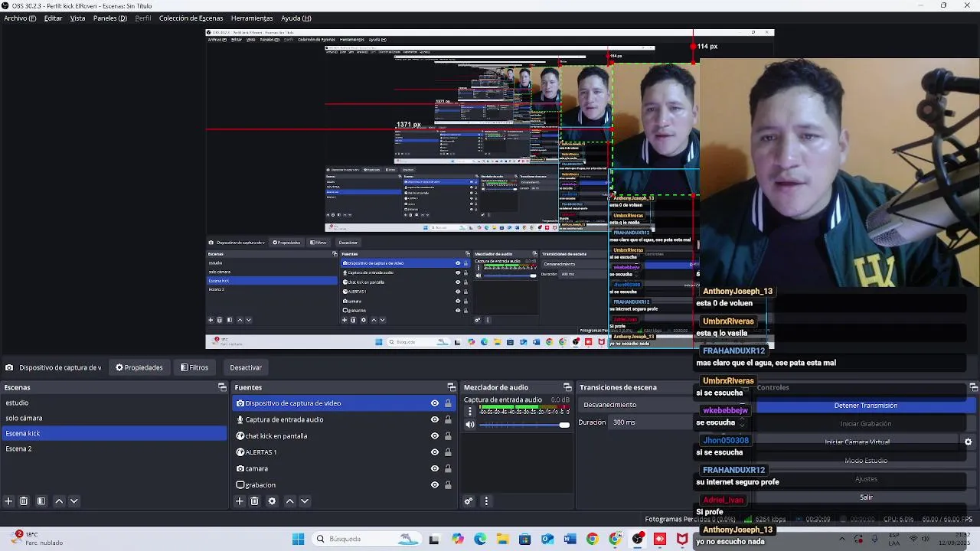Open Captura de entrada audio options dots
Image resolution: width=980 pixels, height=551 pixels.
point(470,411)
